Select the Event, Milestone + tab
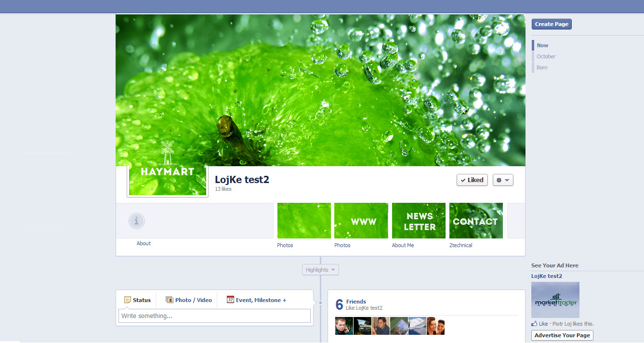Screen dimensions: 644x343 coord(257,300)
